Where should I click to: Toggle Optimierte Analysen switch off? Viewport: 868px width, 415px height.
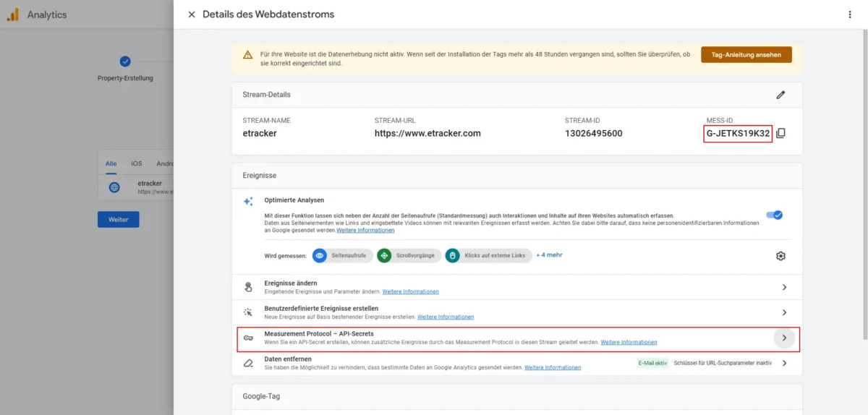(774, 215)
